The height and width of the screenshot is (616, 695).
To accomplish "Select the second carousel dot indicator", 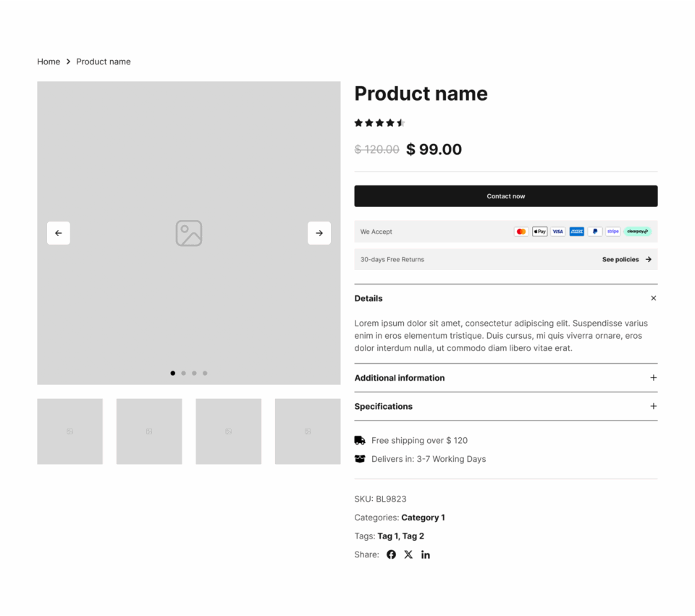I will pos(183,374).
